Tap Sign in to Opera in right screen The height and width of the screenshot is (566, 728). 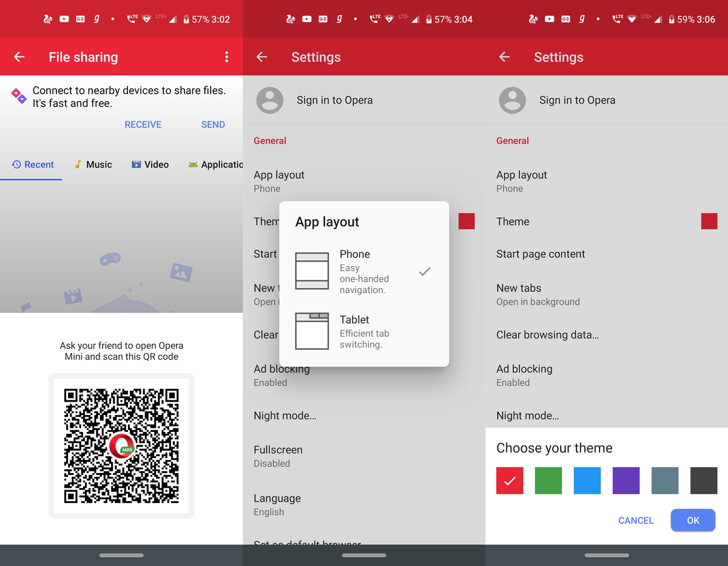pos(577,100)
